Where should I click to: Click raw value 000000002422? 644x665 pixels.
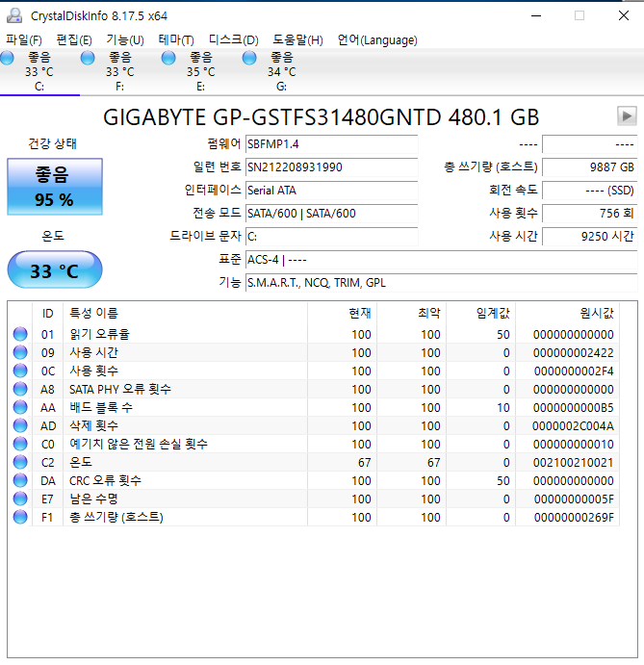[x=573, y=353]
